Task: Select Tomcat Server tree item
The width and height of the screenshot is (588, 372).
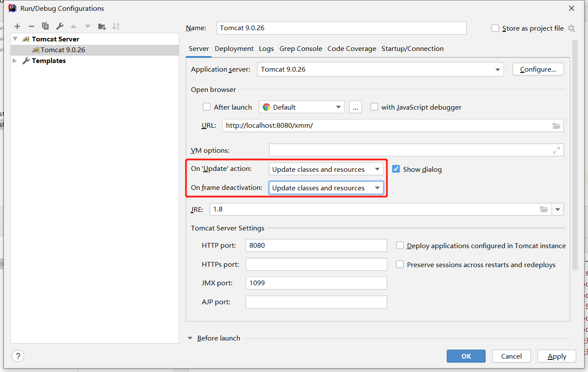Action: coord(95,39)
